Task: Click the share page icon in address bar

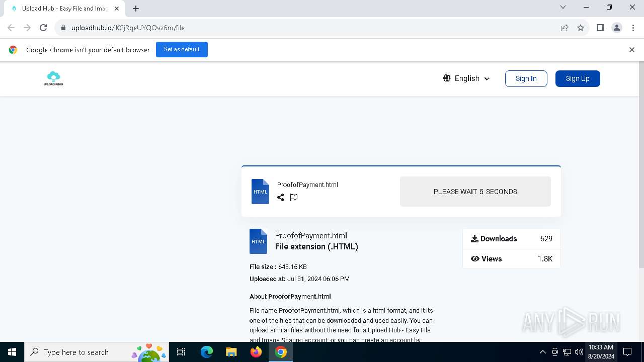Action: tap(565, 28)
